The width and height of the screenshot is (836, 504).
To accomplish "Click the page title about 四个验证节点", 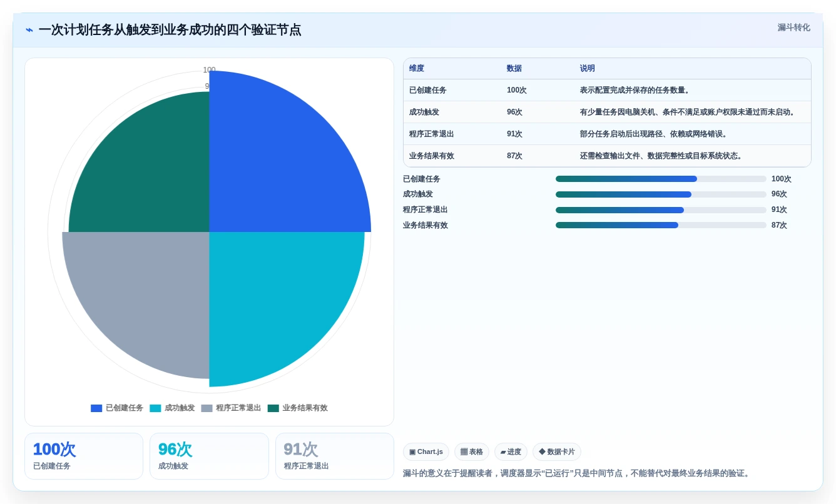I will 170,30.
